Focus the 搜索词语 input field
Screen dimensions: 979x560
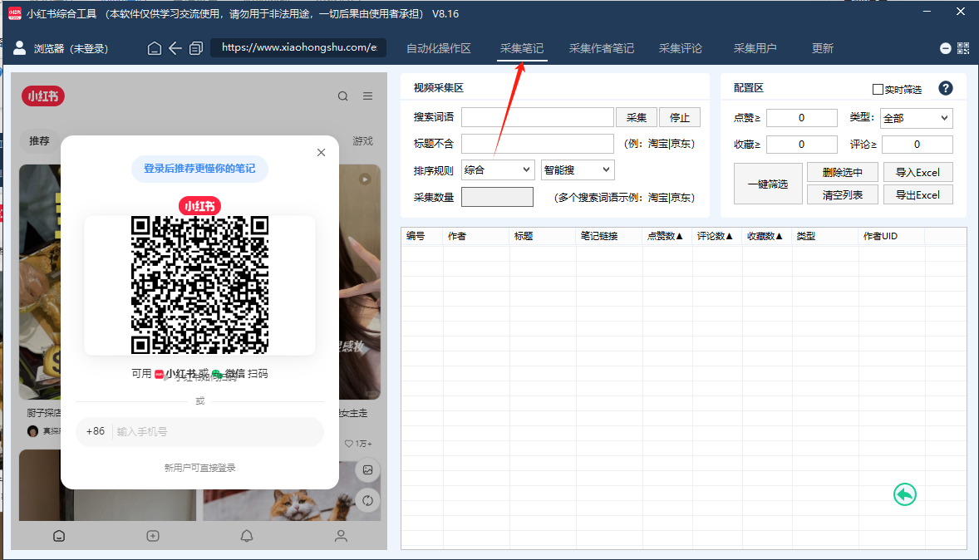tap(538, 117)
